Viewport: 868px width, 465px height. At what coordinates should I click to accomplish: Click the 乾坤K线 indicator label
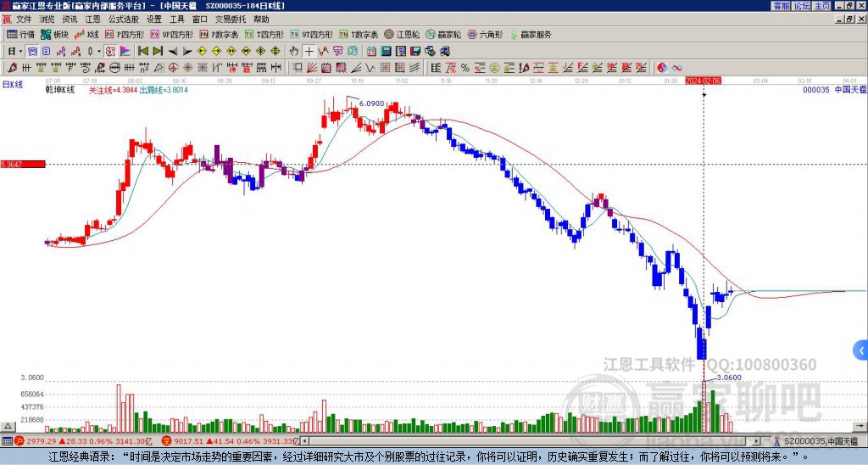click(x=60, y=90)
